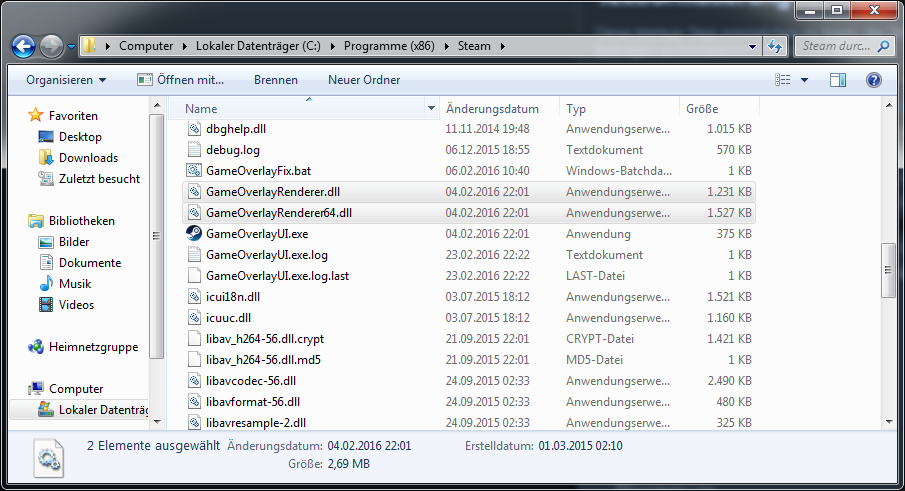The height and width of the screenshot is (491, 905).
Task: Open address bar history dropdown arrow
Action: tap(752, 47)
